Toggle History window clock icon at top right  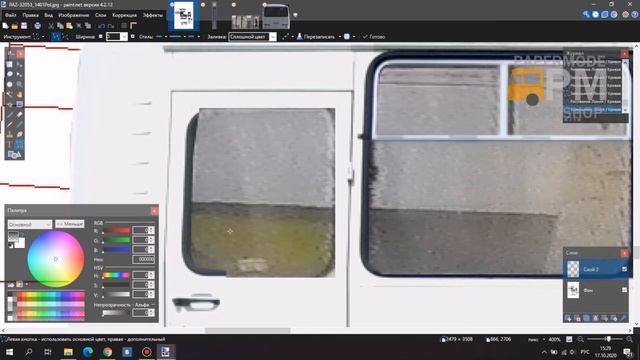point(596,15)
